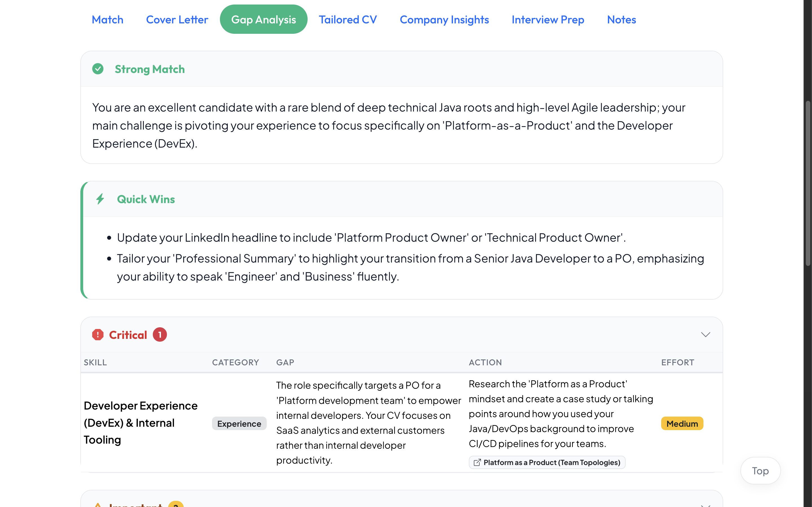The image size is (812, 507).
Task: Switch to the Interview Prep tab
Action: point(548,19)
